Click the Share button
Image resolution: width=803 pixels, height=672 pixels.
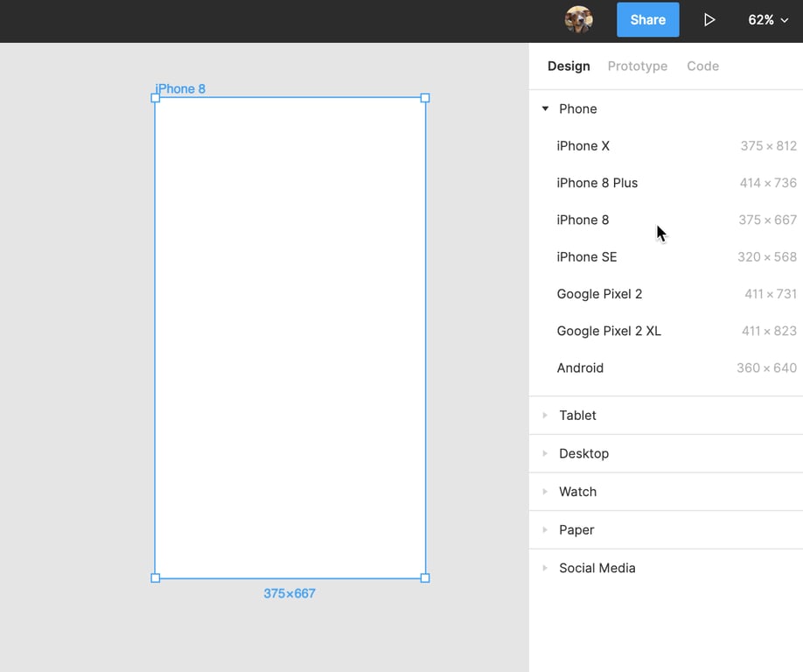tap(647, 19)
